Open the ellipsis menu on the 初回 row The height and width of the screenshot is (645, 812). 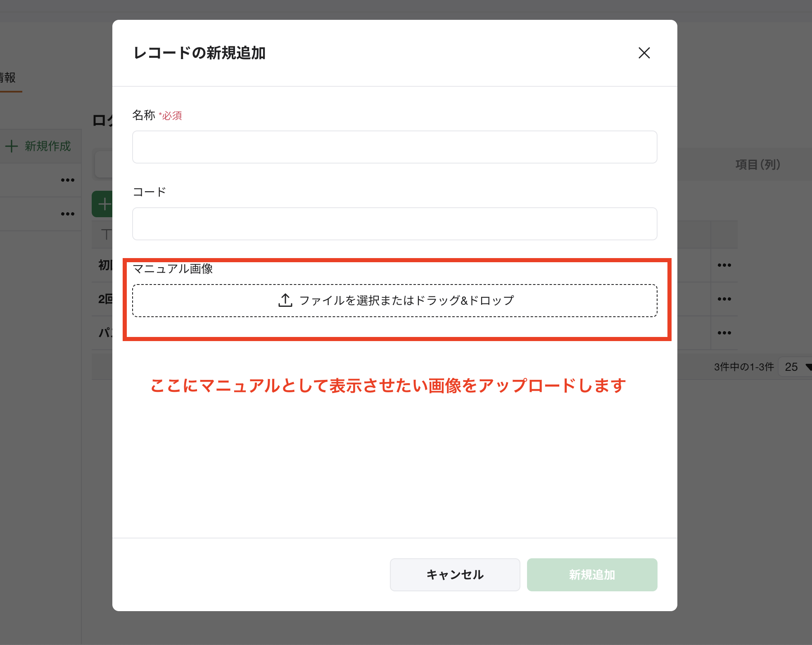click(725, 265)
